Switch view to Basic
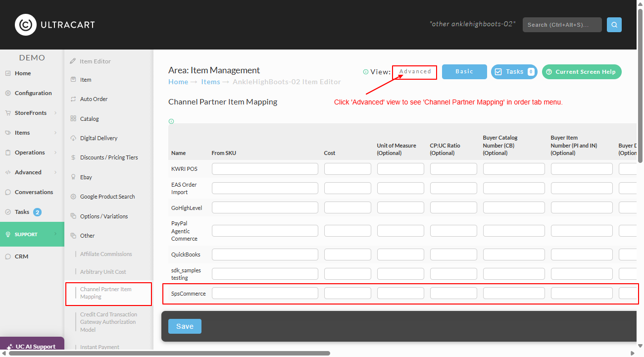Screen dimensions: 644x357 [464, 72]
